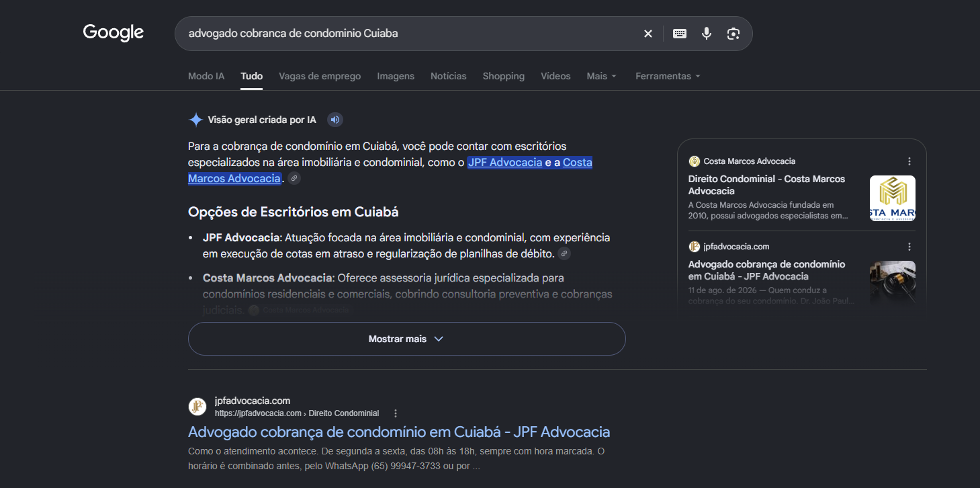Image resolution: width=980 pixels, height=488 pixels.
Task: Click the jpfadvocacia.com result favicon
Action: (x=197, y=407)
